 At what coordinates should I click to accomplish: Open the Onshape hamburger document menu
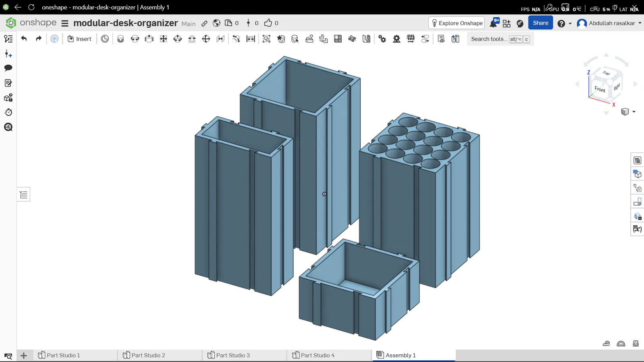tap(65, 23)
